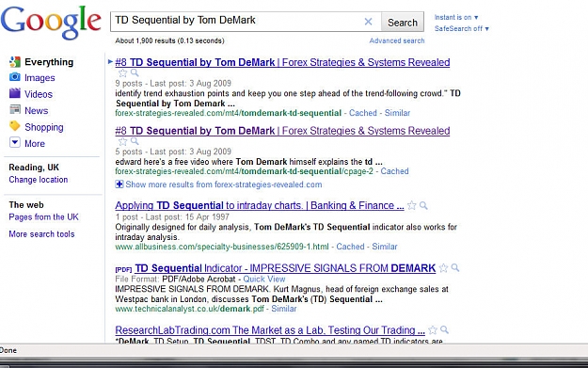Click the Search button
The width and height of the screenshot is (588, 368).
(x=403, y=23)
